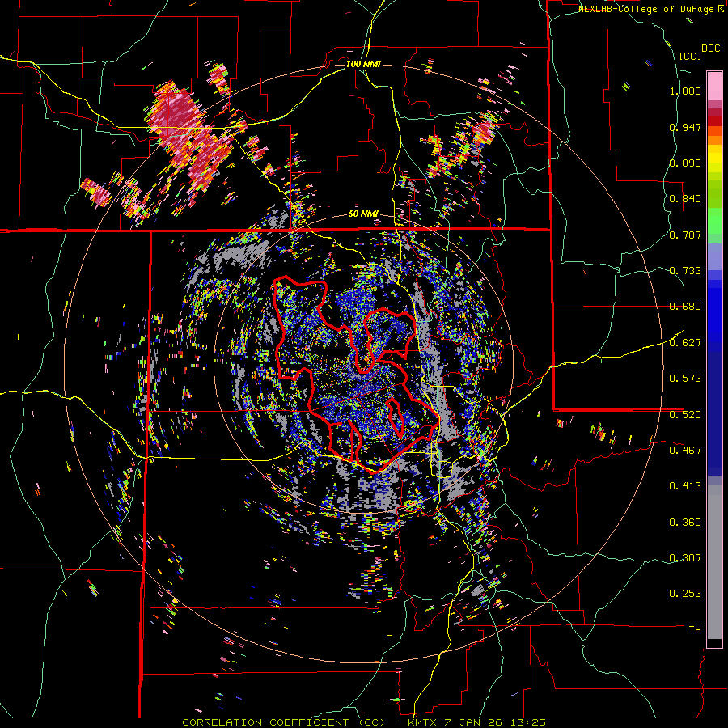Viewport: 728px width, 728px height.
Task: Click the 0.733 scale value
Action: point(685,271)
